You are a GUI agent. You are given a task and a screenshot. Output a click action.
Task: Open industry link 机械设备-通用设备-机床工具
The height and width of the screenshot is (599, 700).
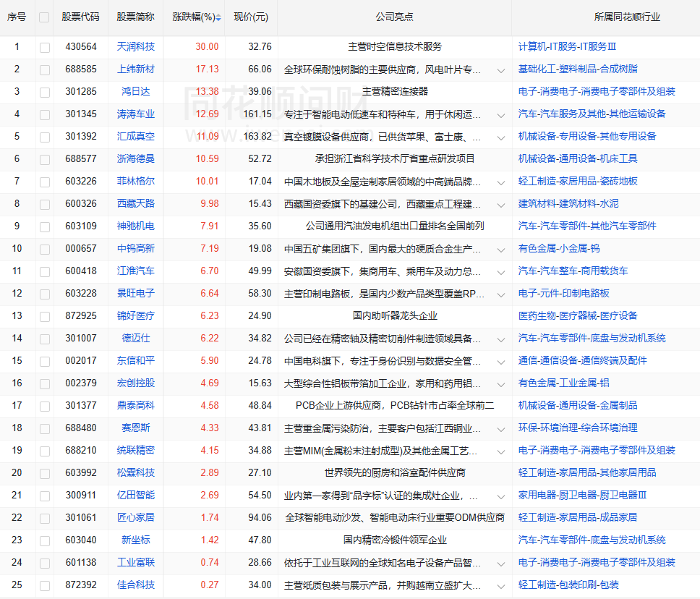pos(578,158)
